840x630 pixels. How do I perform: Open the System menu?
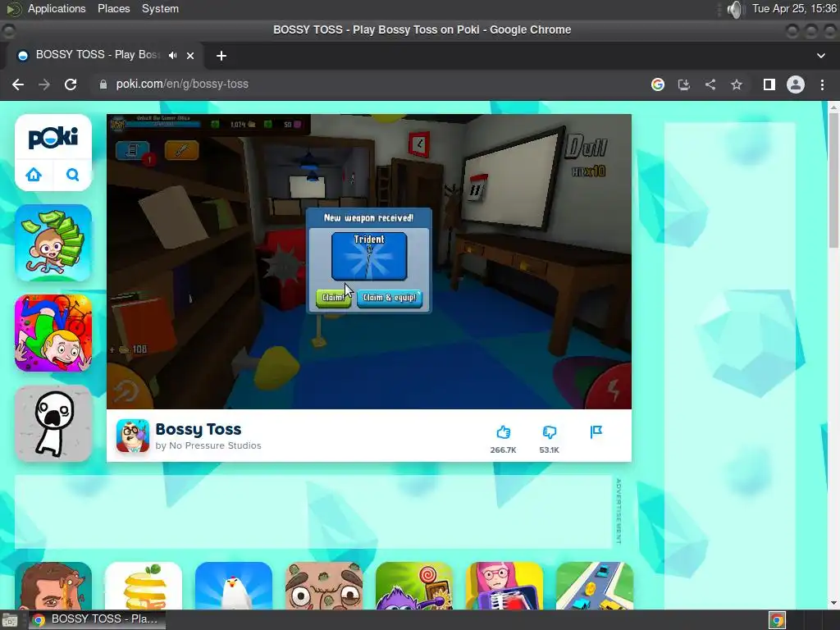160,8
